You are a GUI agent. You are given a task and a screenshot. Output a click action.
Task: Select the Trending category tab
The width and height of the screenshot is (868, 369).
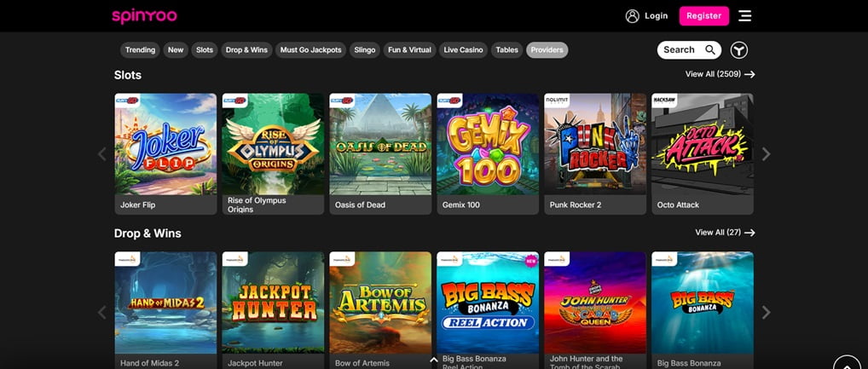point(140,50)
